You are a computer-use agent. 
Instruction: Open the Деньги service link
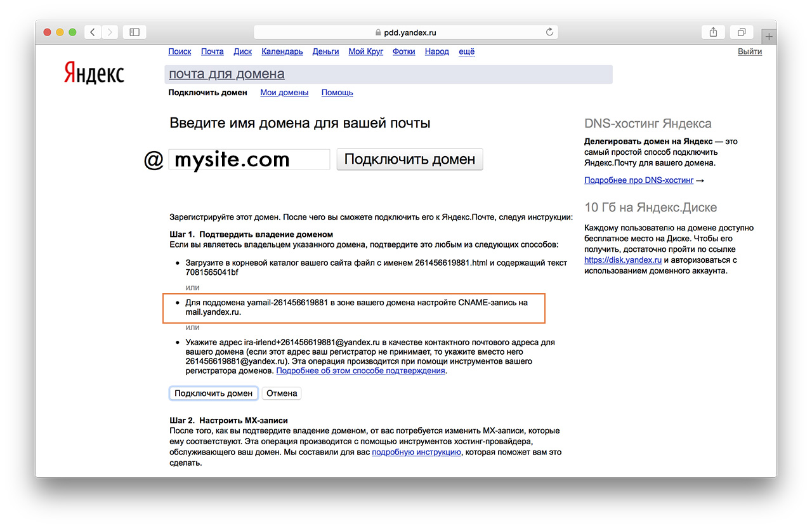tap(326, 51)
